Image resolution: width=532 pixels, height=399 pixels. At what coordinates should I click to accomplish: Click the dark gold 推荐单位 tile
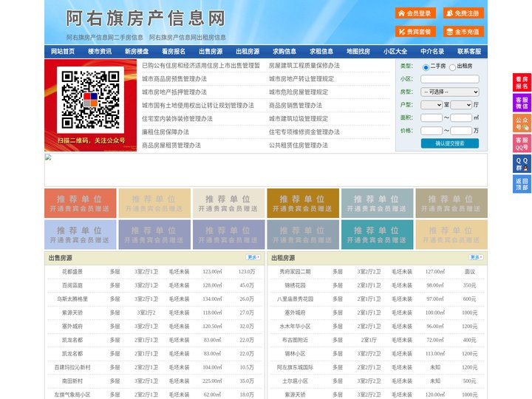point(303,203)
